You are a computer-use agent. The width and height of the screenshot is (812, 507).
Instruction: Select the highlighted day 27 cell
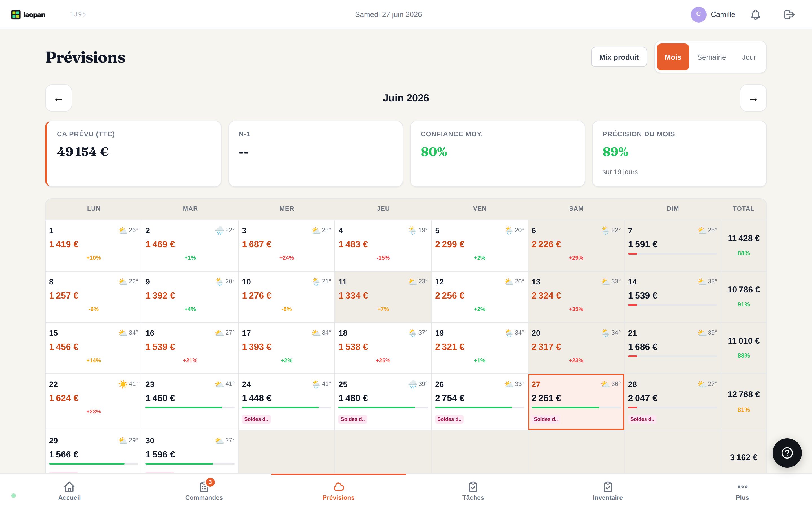point(576,402)
